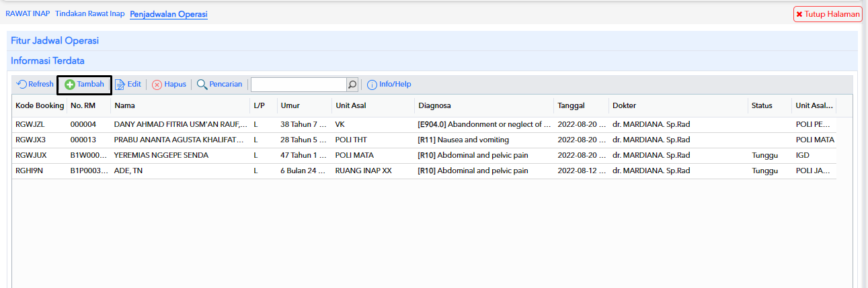Select PRABU ANANTA AGUSTA row
The height and width of the screenshot is (288, 868).
coord(424,140)
